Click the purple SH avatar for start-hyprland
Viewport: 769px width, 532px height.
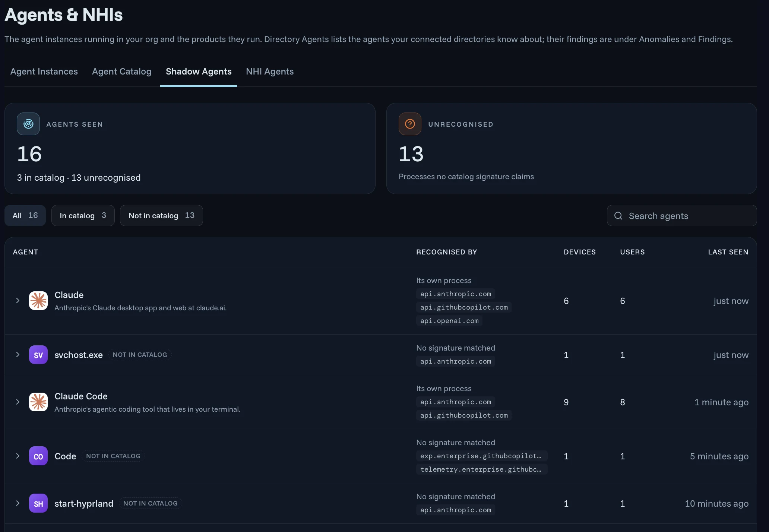click(x=38, y=503)
